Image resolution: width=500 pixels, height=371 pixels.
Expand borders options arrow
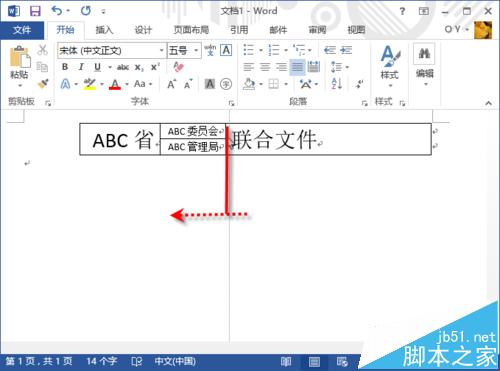[x=286, y=84]
